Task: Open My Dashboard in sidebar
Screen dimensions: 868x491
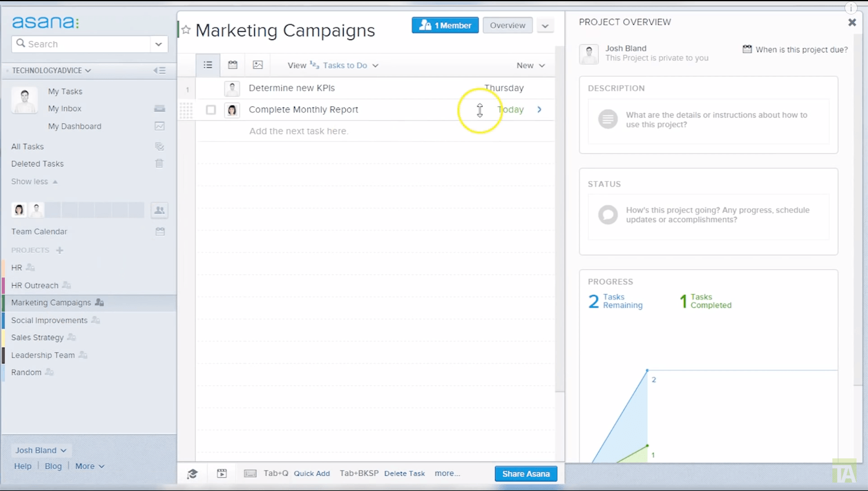Action: click(75, 126)
